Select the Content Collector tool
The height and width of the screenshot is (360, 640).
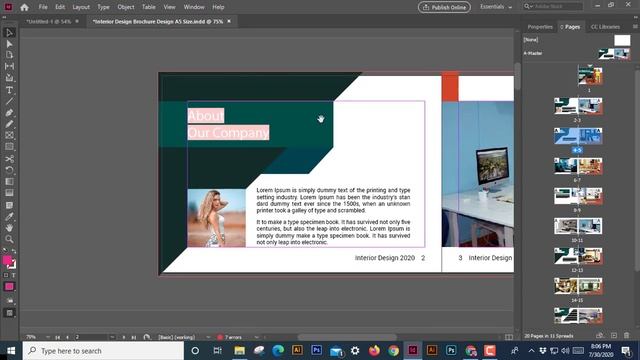click(x=9, y=78)
